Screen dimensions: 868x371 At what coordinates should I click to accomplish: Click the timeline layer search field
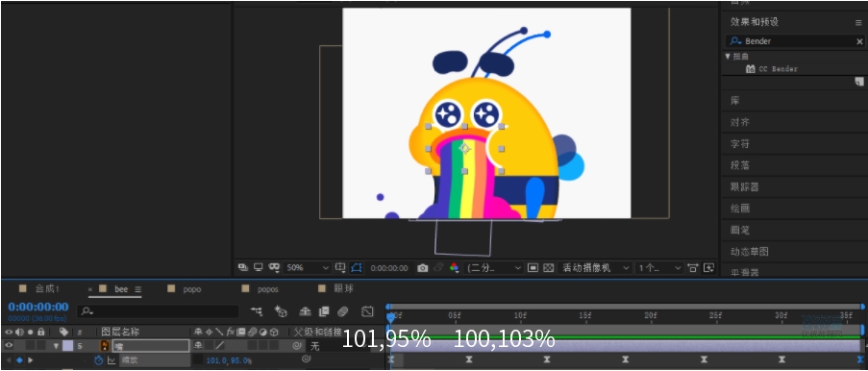coord(158,311)
